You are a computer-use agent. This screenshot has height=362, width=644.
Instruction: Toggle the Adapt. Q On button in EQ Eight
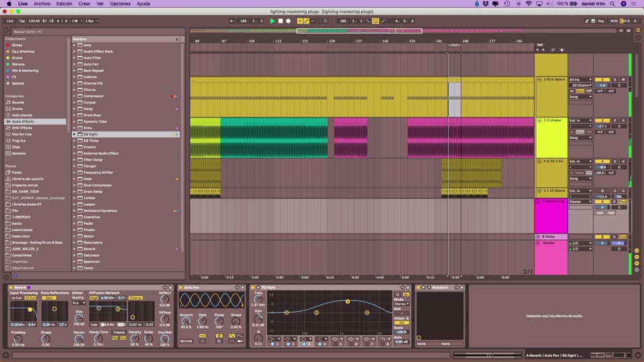pyautogui.click(x=402, y=323)
